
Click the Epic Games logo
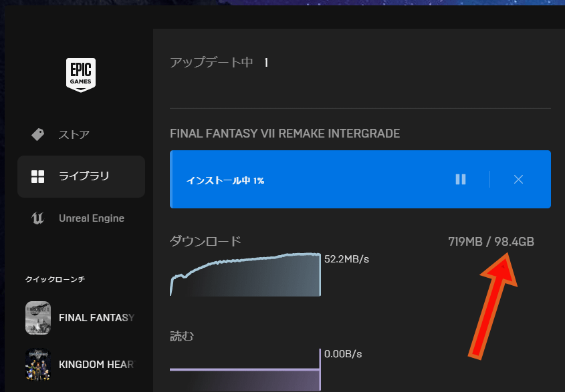[81, 75]
